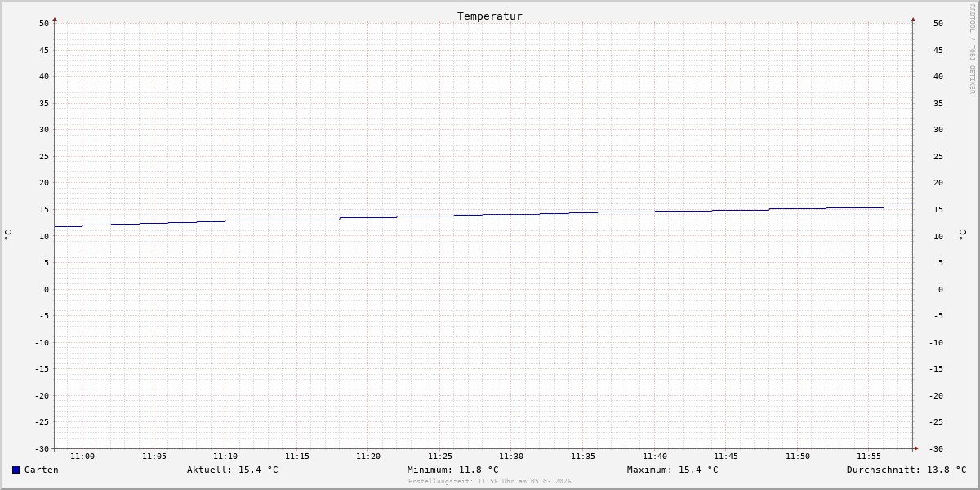Click the 11:30 time axis label
This screenshot has width=980, height=490.
[x=511, y=456]
